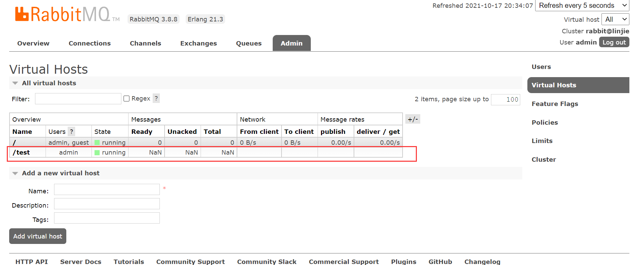Click the Erlang 21.3 version badge
The height and width of the screenshot is (265, 644).
point(205,19)
